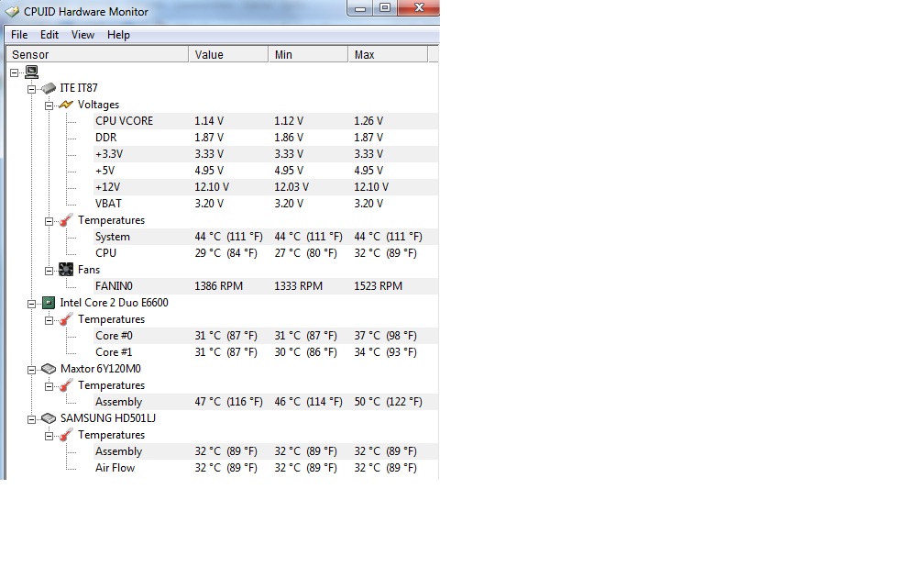Image resolution: width=924 pixels, height=578 pixels.
Task: Collapse Temperatures under ITE IT87
Action: pyautogui.click(x=49, y=221)
